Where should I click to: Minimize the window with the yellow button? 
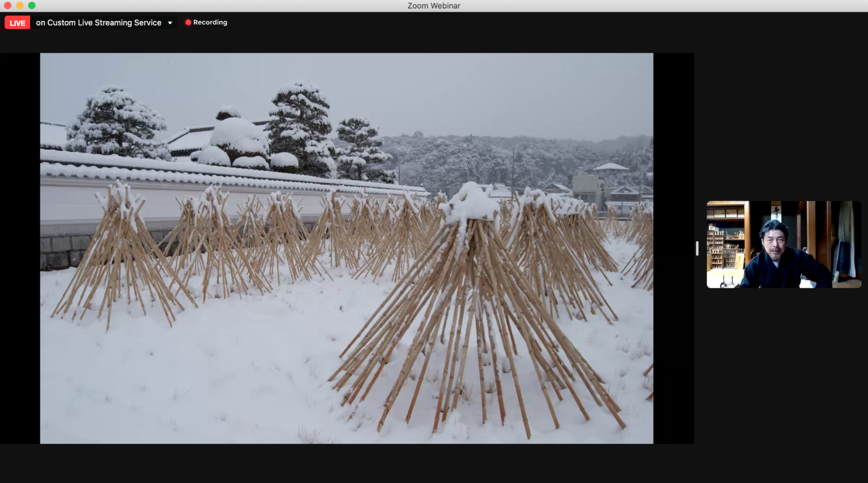click(x=19, y=6)
